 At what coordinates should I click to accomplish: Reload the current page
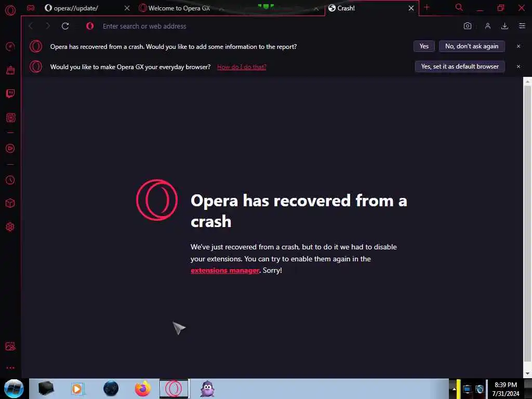pyautogui.click(x=65, y=26)
